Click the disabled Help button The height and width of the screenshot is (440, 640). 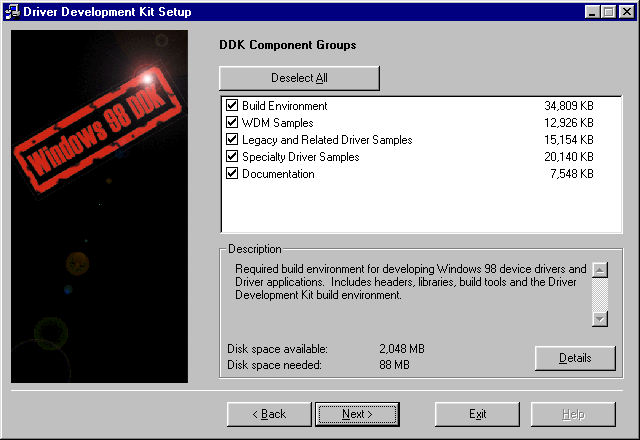pyautogui.click(x=573, y=414)
